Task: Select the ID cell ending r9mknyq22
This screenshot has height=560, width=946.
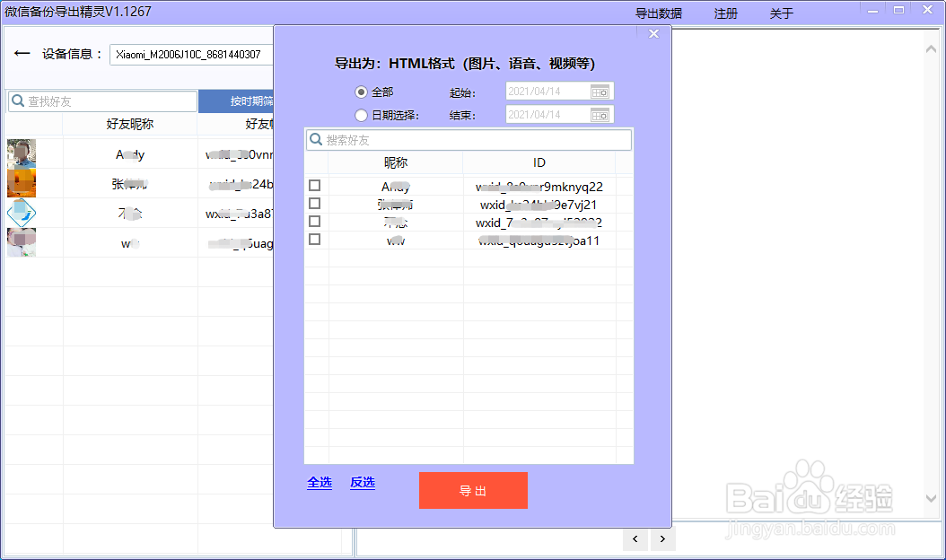Action: (x=539, y=187)
